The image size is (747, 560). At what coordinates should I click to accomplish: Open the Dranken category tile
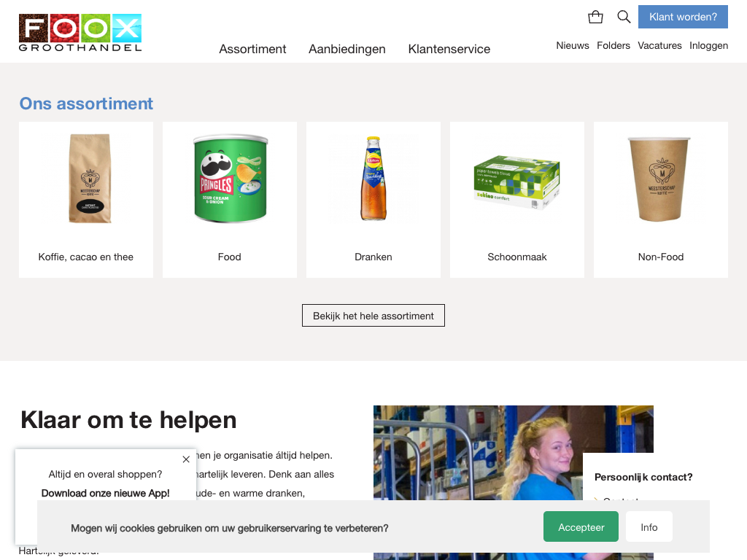click(373, 200)
